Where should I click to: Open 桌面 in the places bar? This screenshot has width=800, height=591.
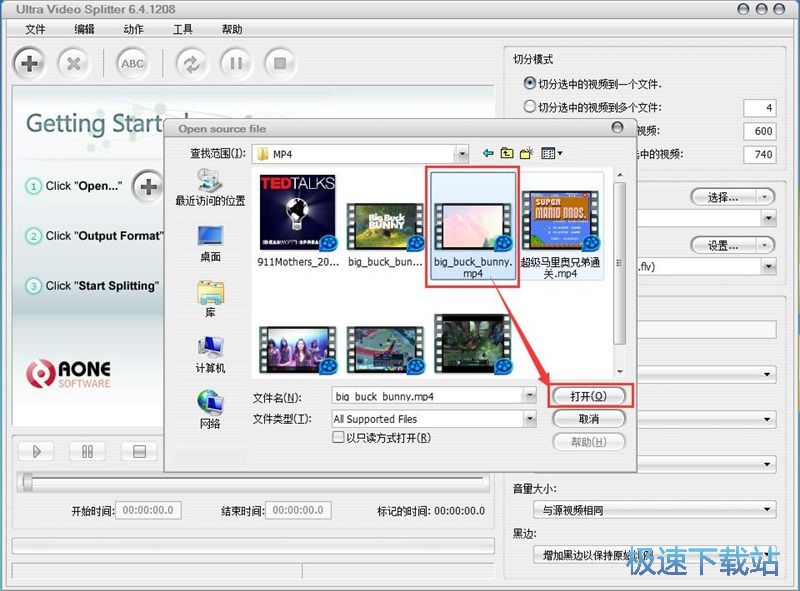[210, 244]
